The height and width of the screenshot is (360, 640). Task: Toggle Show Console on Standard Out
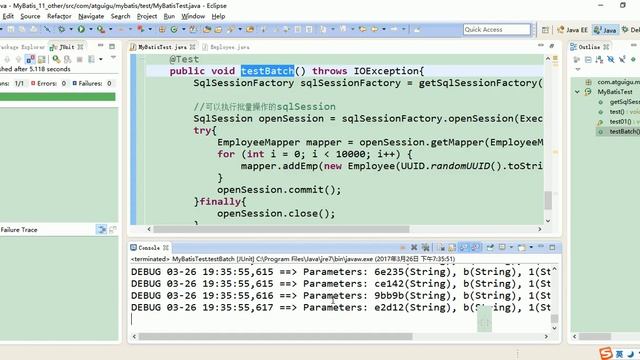[x=464, y=247]
